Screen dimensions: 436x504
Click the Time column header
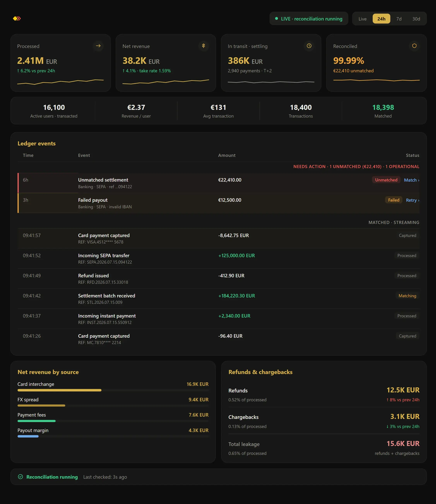coord(28,155)
